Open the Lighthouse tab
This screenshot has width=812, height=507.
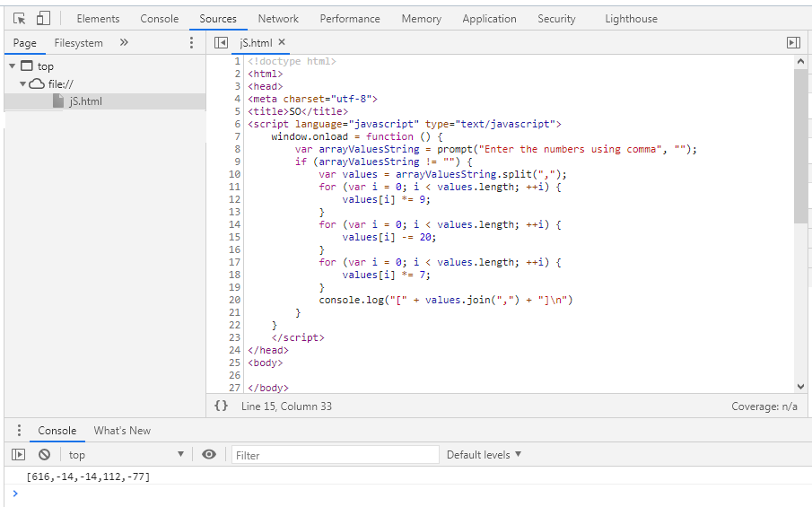[631, 19]
